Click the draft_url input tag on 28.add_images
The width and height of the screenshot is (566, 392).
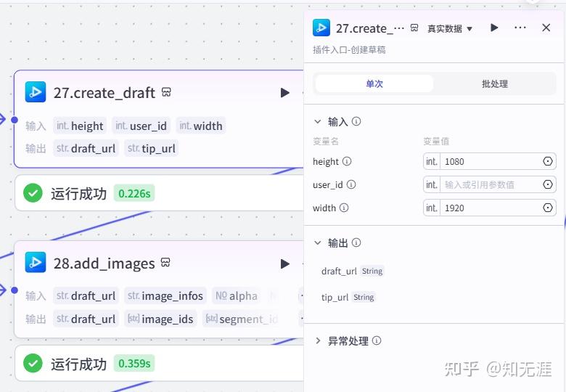click(x=86, y=296)
